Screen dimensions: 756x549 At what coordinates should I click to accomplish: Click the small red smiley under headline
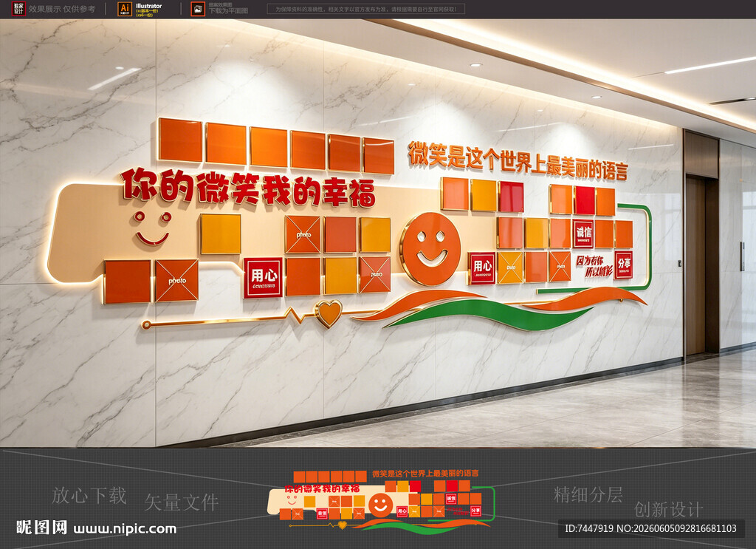152,228
